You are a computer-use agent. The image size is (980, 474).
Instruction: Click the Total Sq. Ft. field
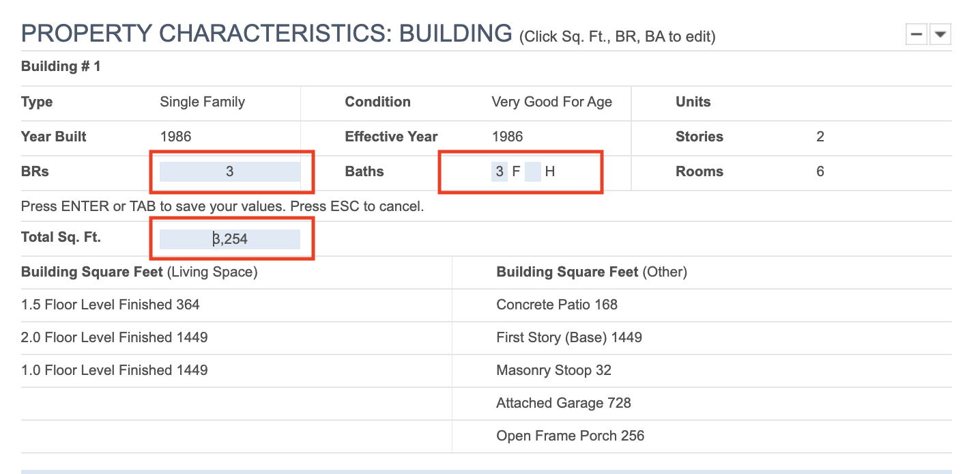point(230,239)
